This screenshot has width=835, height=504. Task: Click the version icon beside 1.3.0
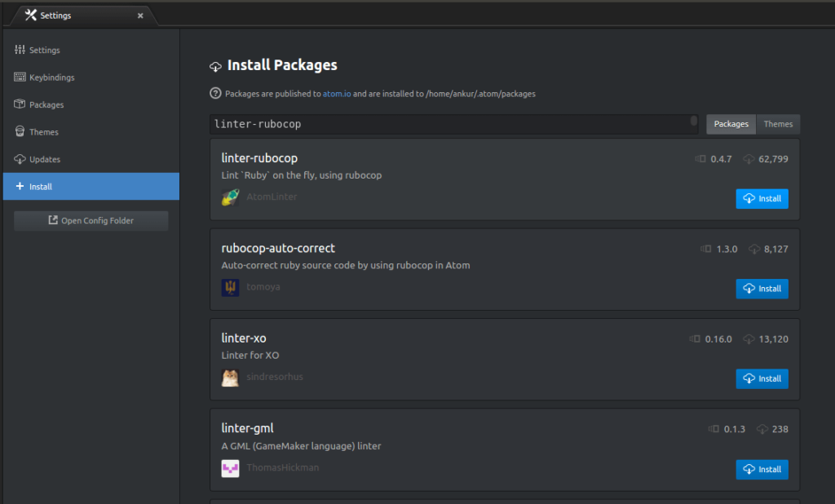click(x=705, y=249)
